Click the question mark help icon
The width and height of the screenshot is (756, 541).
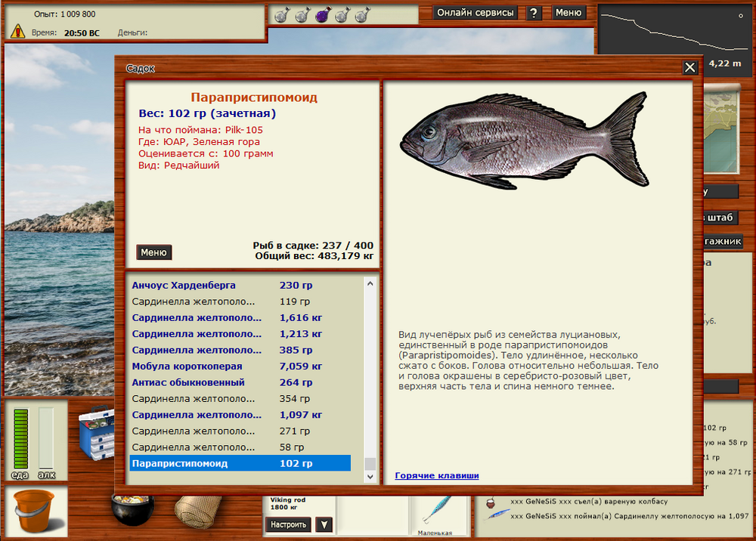pyautogui.click(x=534, y=13)
